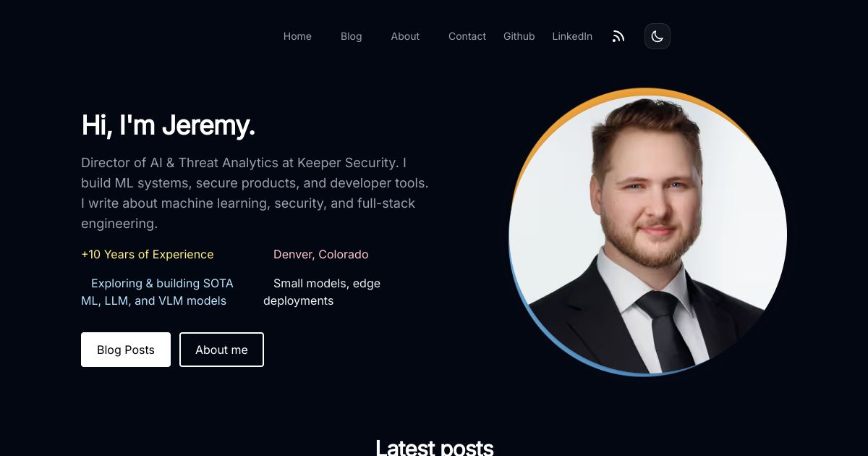This screenshot has width=868, height=456.
Task: Open the Blog page from navigation
Action: point(352,36)
